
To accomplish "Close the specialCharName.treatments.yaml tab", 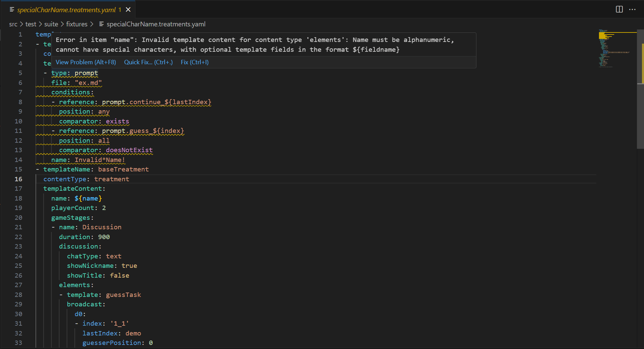I will point(128,9).
